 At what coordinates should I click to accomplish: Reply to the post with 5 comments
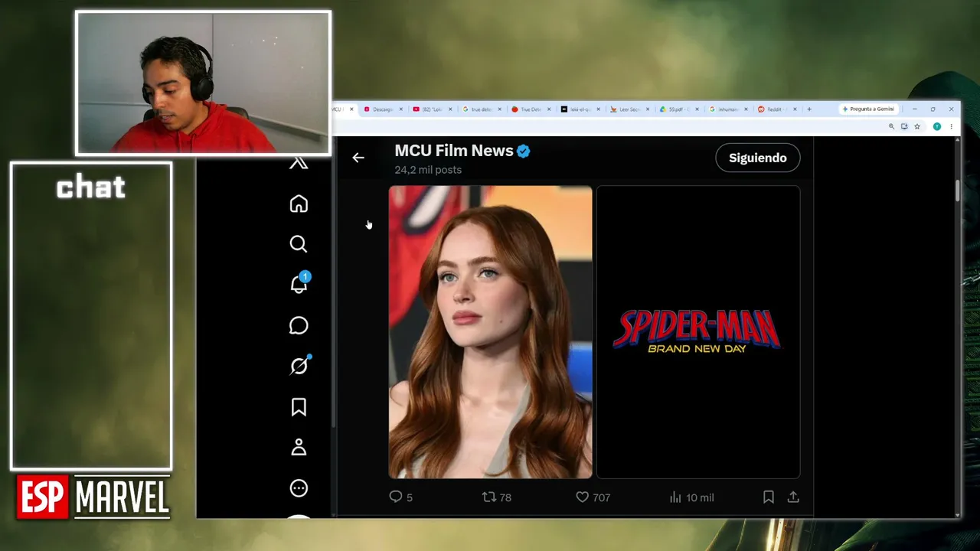pos(401,497)
